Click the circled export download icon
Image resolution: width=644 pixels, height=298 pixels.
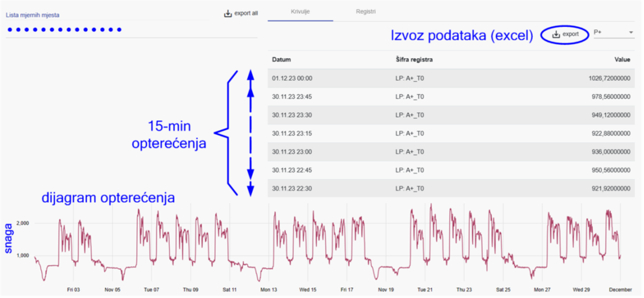click(x=556, y=34)
